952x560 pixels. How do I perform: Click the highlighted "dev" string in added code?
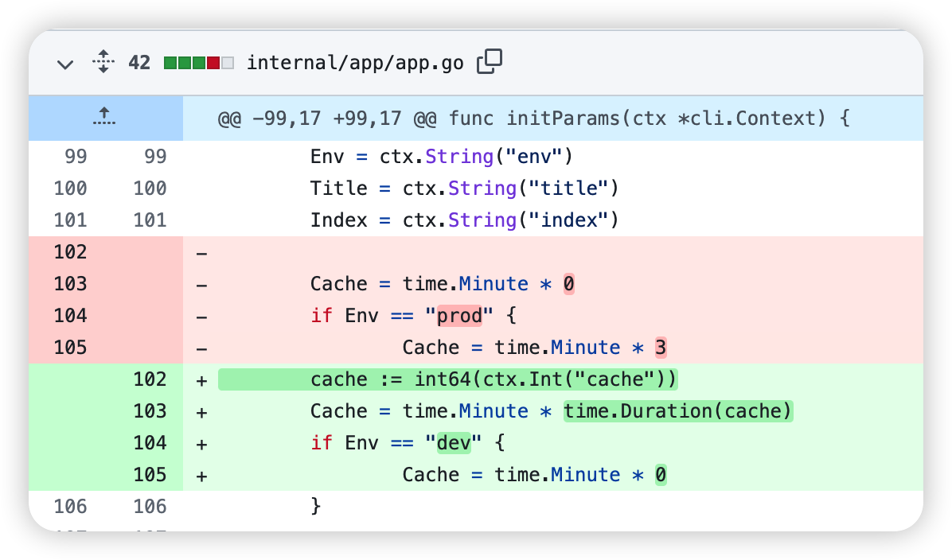tap(453, 443)
